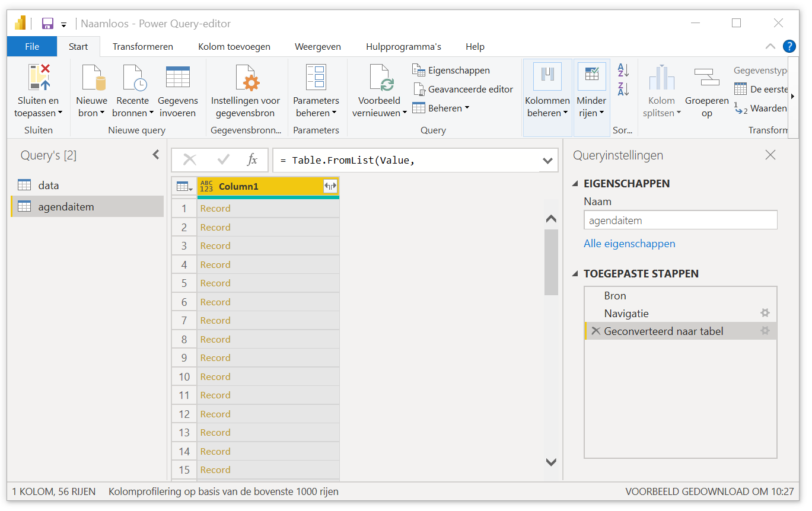The image size is (812, 511).
Task: Select row number 12 header
Action: click(184, 414)
